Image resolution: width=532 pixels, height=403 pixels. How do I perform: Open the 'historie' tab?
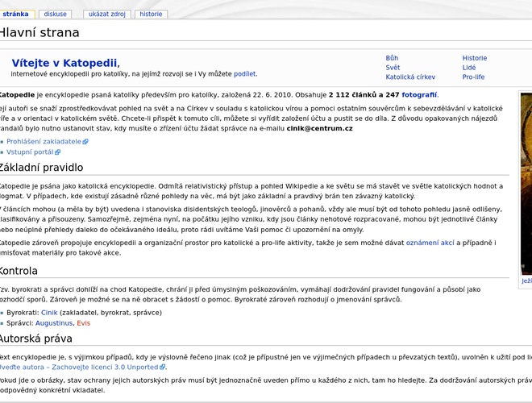coord(151,14)
